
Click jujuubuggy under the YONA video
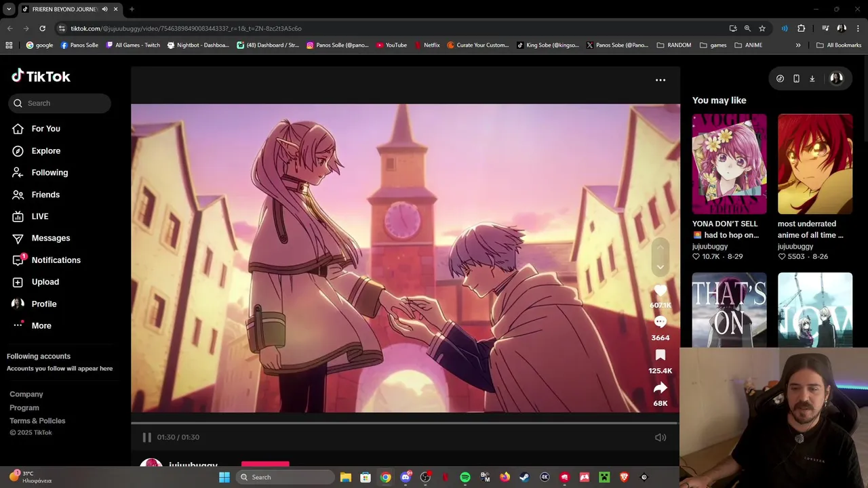(x=710, y=247)
